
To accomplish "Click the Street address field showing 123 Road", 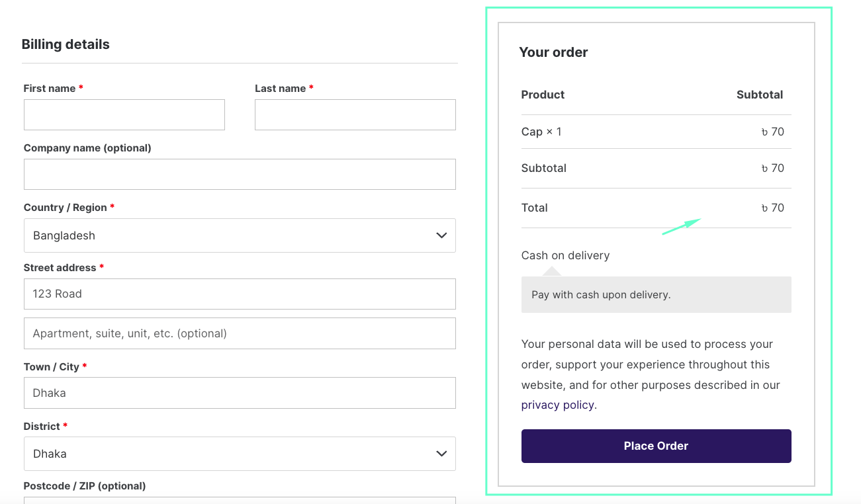I will pos(240,294).
